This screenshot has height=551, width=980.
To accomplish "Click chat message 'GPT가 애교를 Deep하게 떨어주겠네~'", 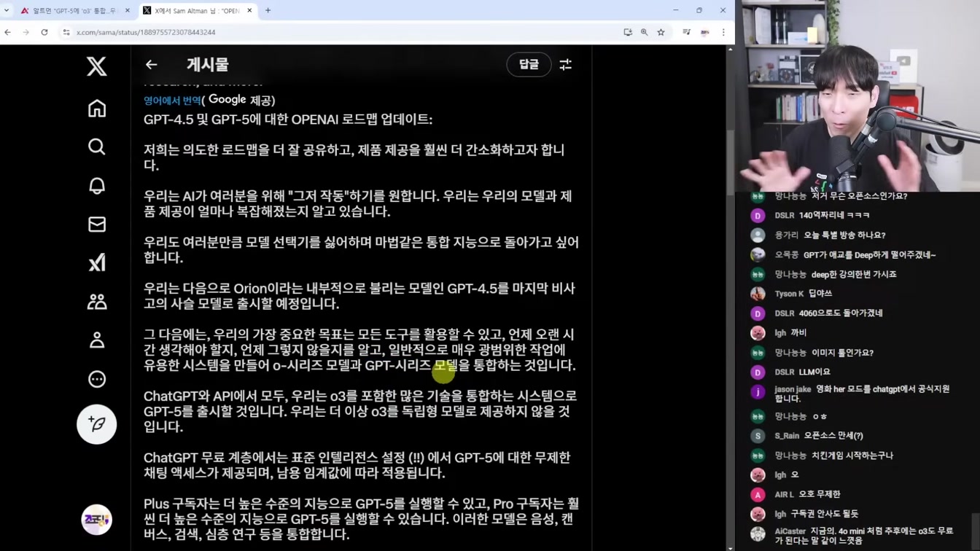I will click(869, 255).
